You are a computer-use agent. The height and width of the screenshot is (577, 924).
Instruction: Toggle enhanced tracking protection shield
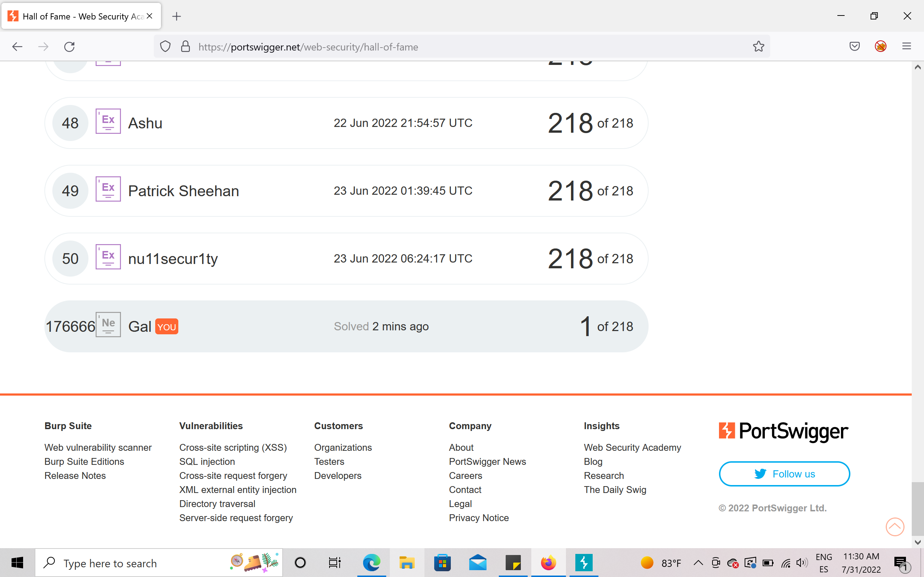(165, 46)
